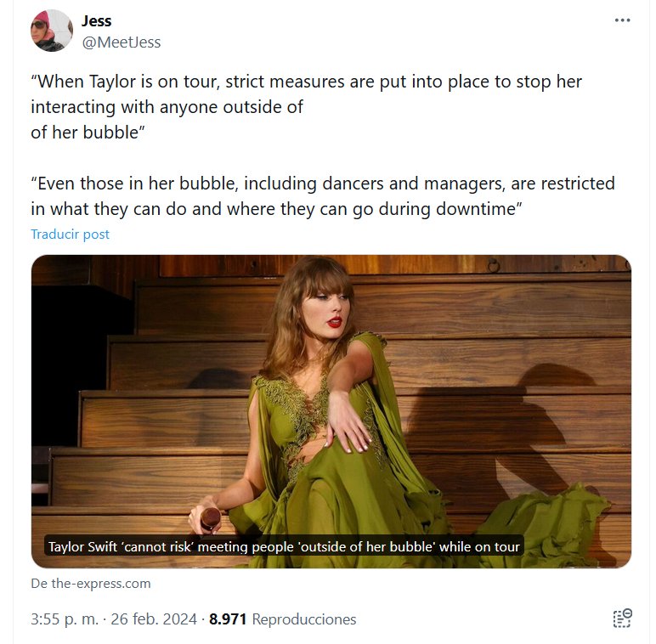Select the second quoted paragraph about dancers
The image size is (656, 644).
[323, 195]
